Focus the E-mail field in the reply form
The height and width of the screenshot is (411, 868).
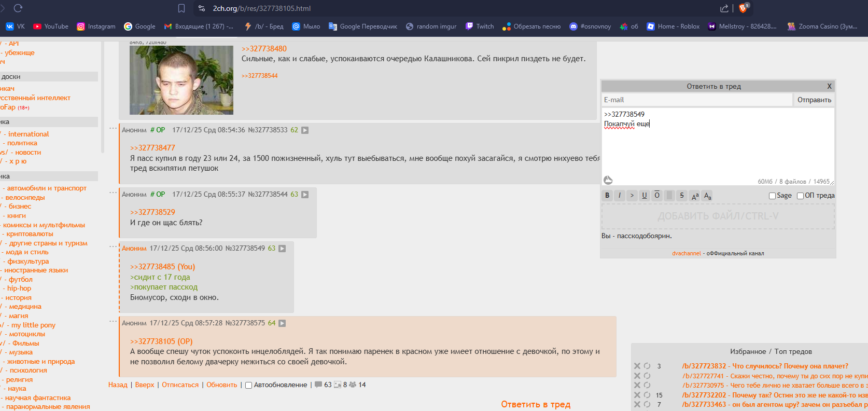click(x=697, y=100)
